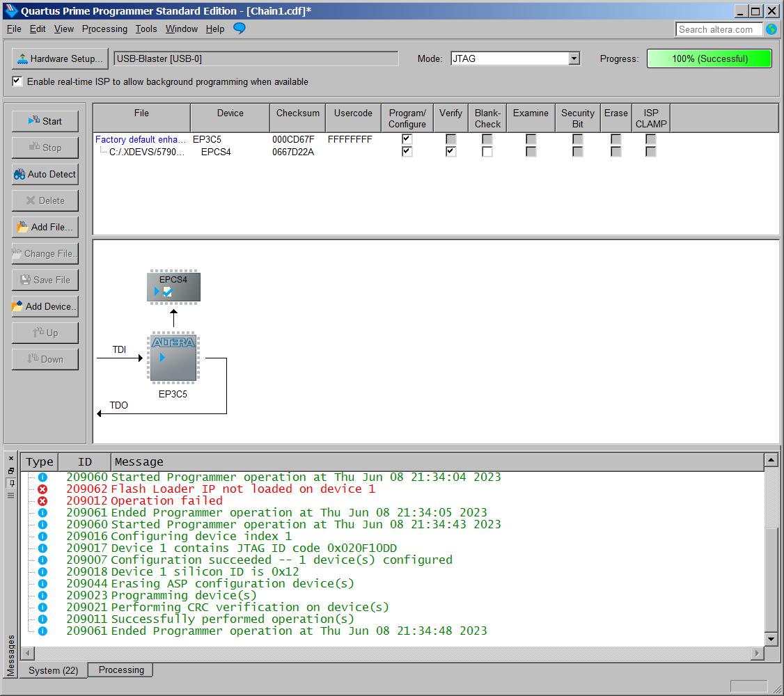
Task: Open the Tools menu
Action: [x=146, y=29]
